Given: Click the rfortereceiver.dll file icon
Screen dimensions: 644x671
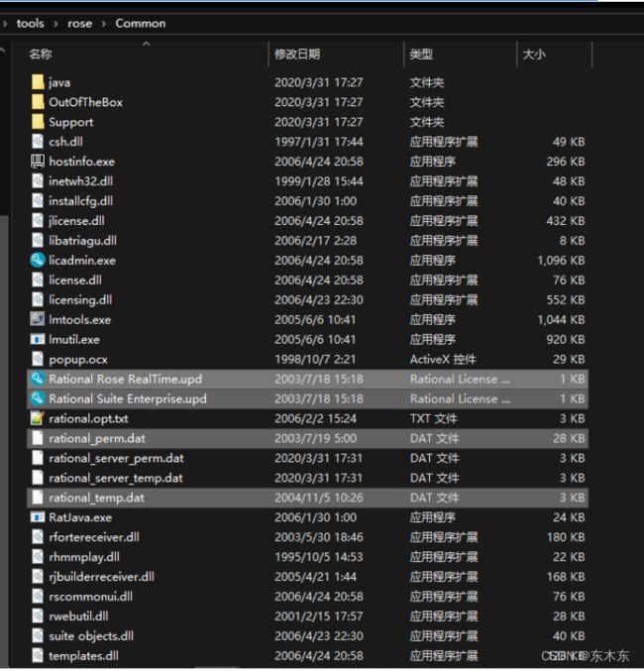Looking at the screenshot, I should click(38, 537).
